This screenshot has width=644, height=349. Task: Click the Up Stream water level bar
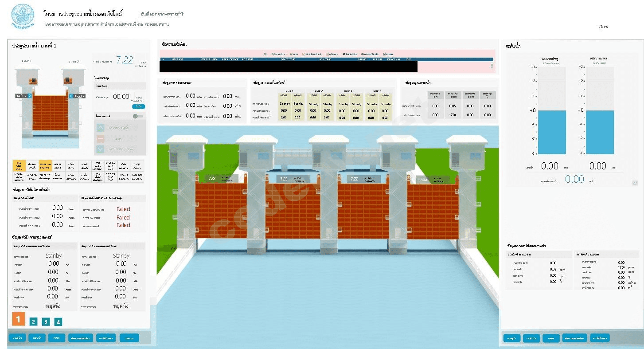point(601,111)
